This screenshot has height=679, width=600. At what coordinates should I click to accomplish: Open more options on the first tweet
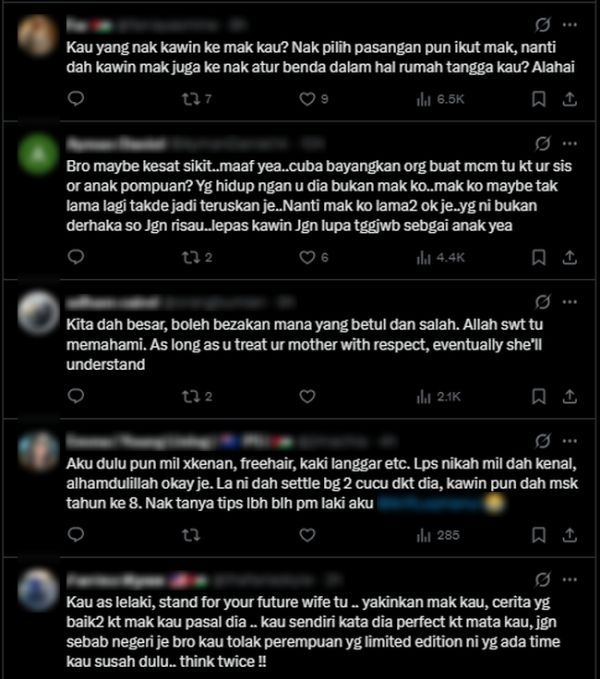click(570, 25)
